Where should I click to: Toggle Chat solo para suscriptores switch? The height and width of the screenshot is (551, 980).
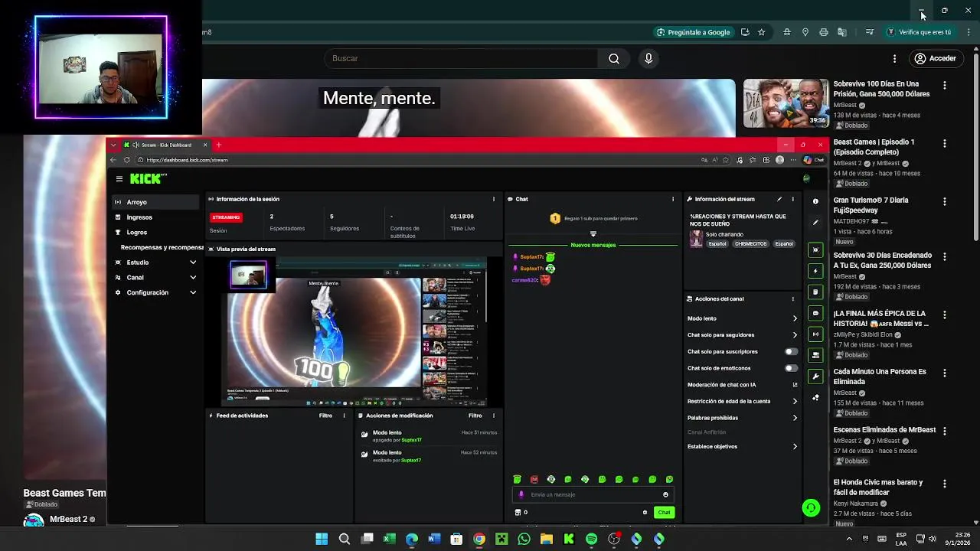click(791, 352)
